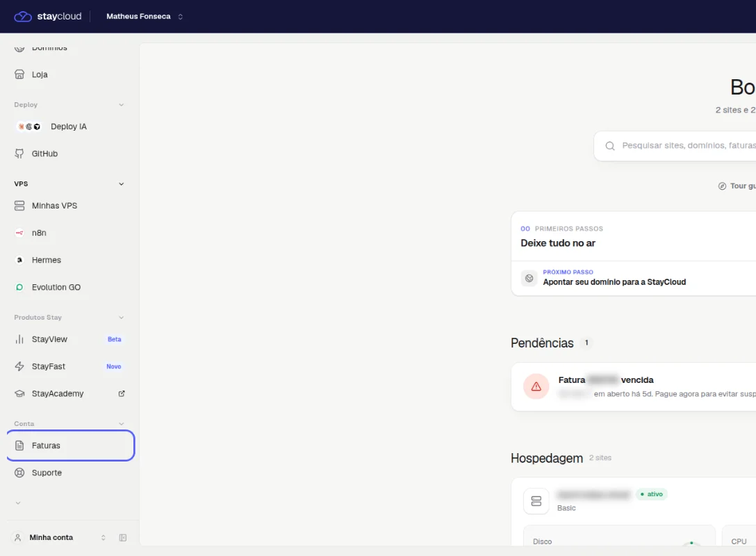Click the overdue invoice warning icon
The height and width of the screenshot is (556, 756).
(536, 386)
